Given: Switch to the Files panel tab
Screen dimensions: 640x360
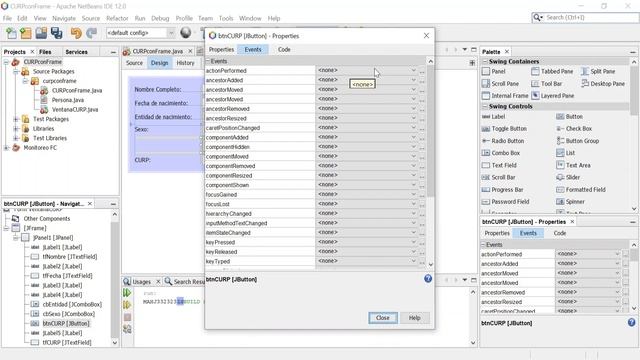Looking at the screenshot, I should (45, 52).
